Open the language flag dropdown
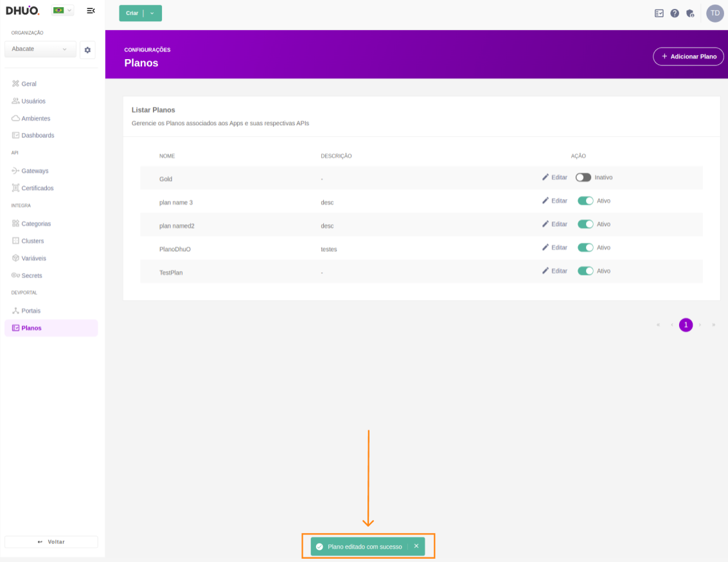This screenshot has width=728, height=562. point(63,10)
